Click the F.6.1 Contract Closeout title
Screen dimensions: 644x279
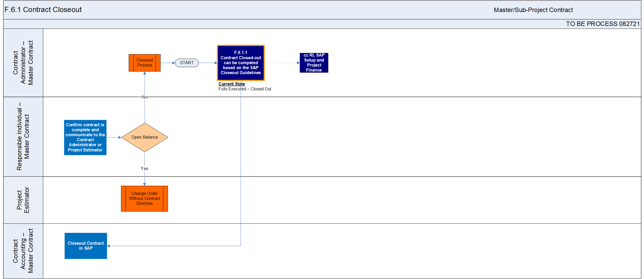click(x=43, y=10)
